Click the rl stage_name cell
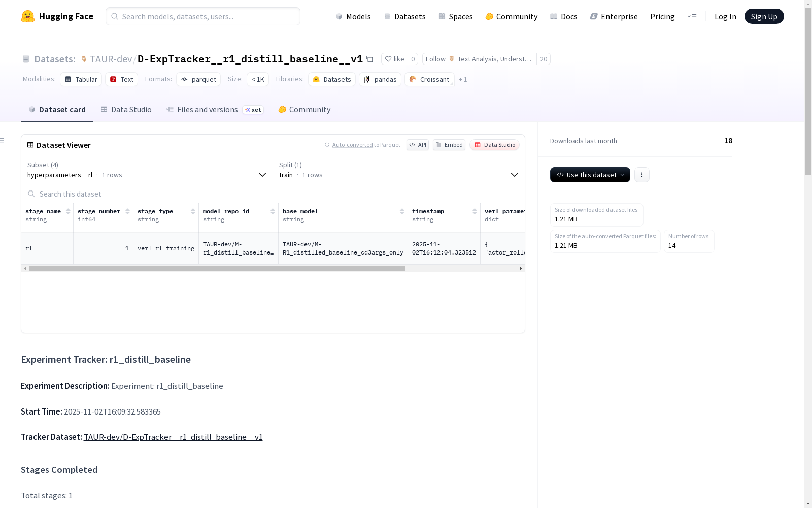Viewport: 812px width, 508px height. tap(47, 248)
